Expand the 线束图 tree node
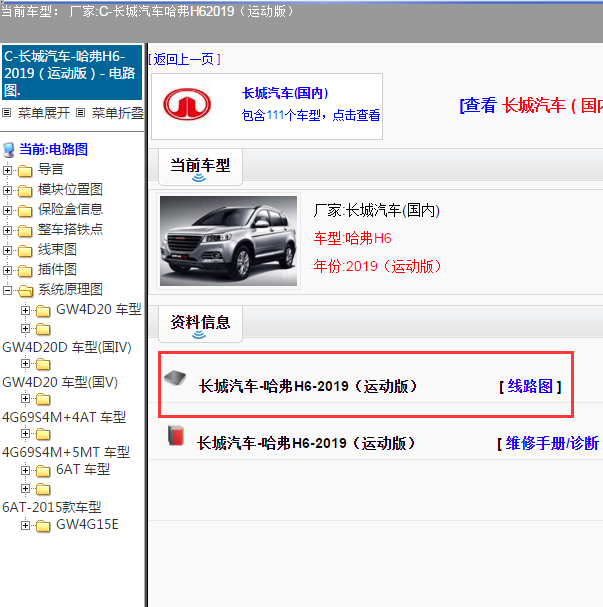The height and width of the screenshot is (607, 603). point(7,250)
